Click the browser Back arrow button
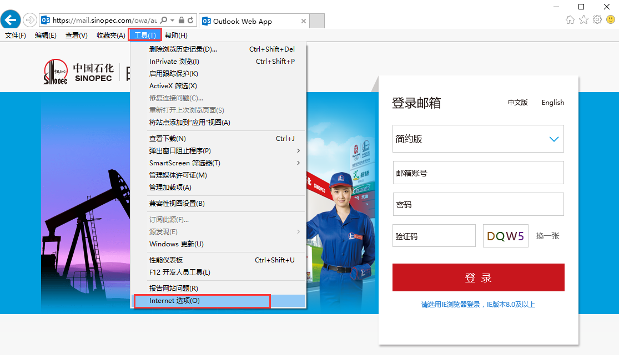The height and width of the screenshot is (364, 619). (x=11, y=20)
